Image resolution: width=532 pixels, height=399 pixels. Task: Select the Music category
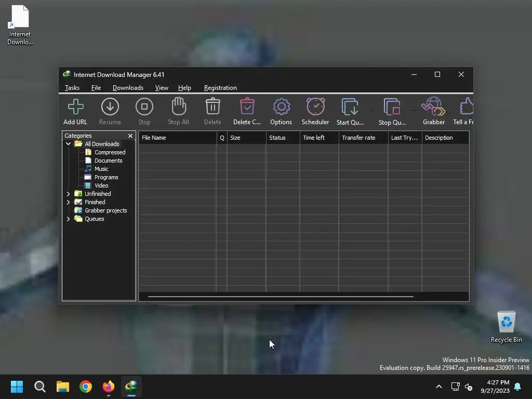tap(101, 169)
